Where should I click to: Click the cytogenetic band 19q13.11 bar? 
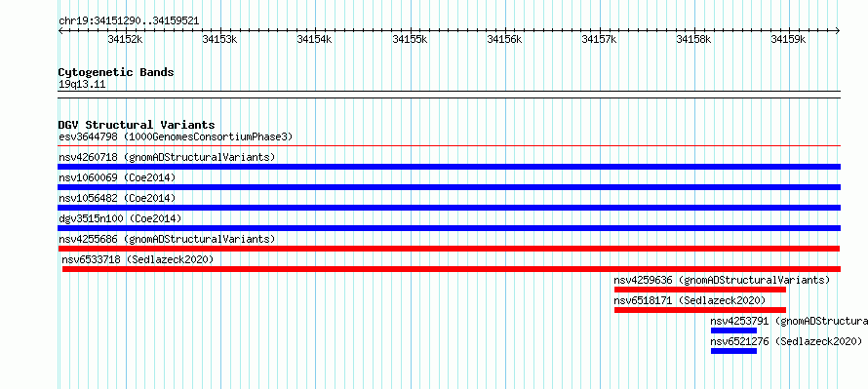pos(450,95)
